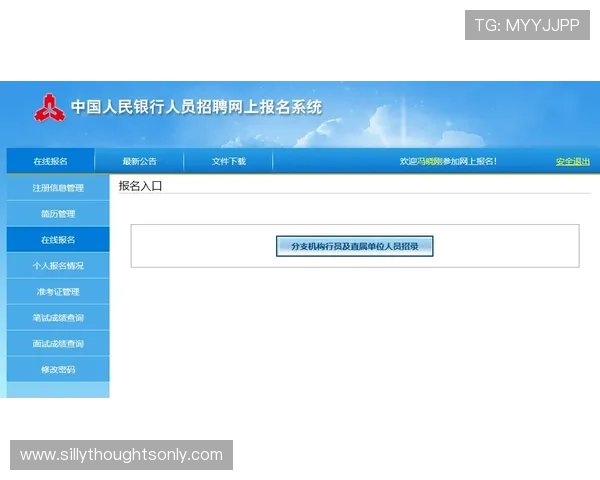The image size is (600, 480).
Task: Select 简历管理 in the sidebar
Action: point(58,214)
